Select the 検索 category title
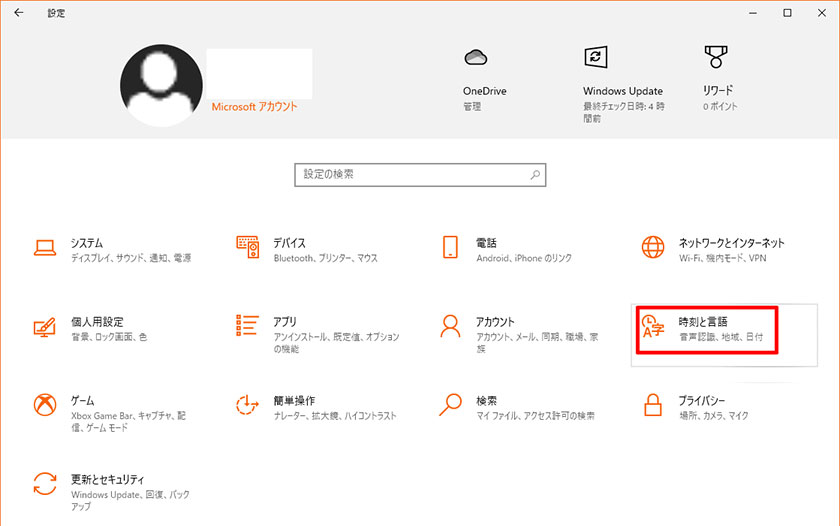The width and height of the screenshot is (840, 526). point(486,401)
